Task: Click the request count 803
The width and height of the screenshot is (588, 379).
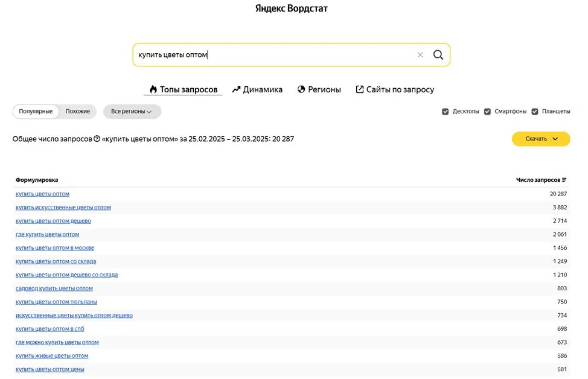Action: click(x=562, y=288)
